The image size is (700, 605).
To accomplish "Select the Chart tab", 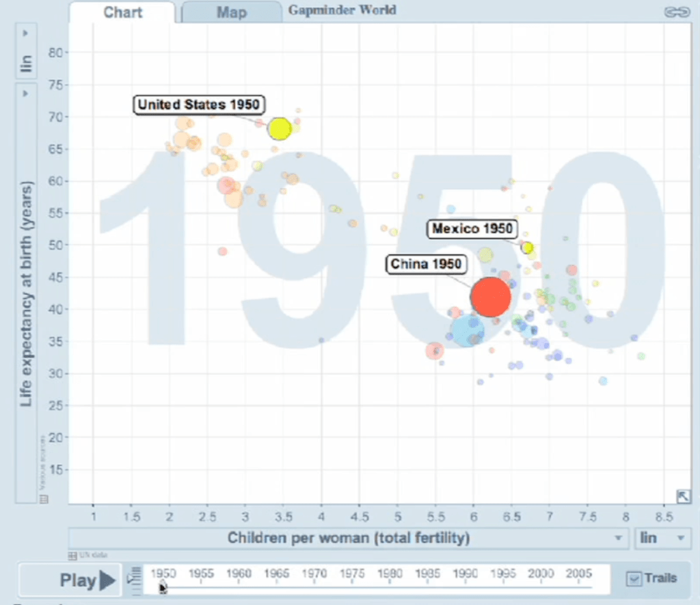I will (x=122, y=12).
